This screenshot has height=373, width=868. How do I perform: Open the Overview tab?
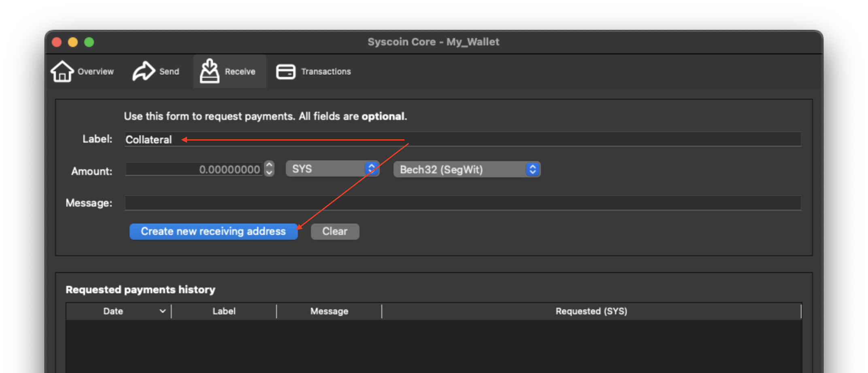click(x=82, y=71)
